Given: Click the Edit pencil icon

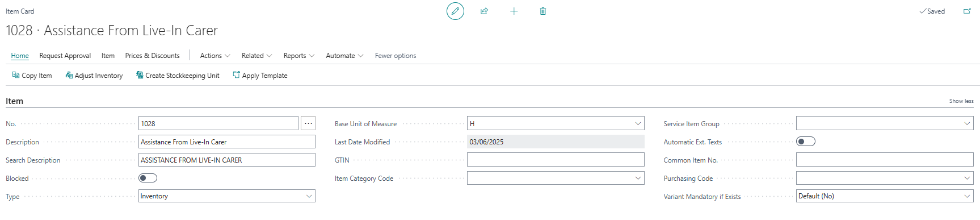Looking at the screenshot, I should (455, 11).
